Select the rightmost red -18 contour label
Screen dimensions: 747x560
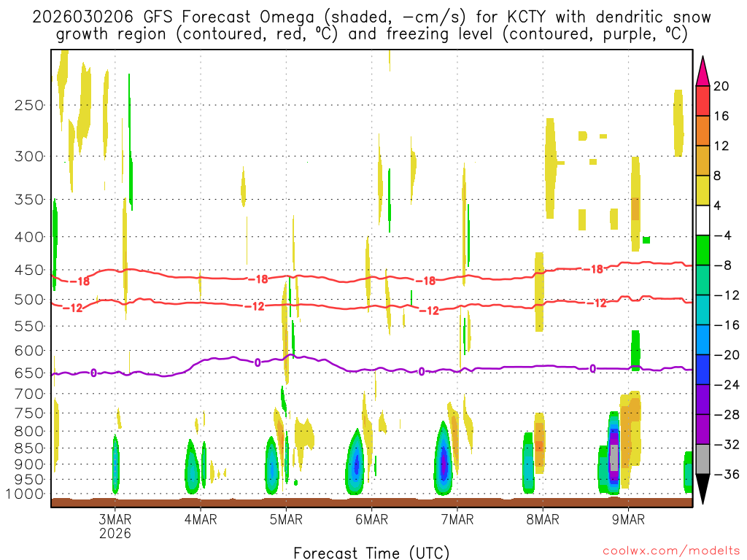click(x=596, y=269)
